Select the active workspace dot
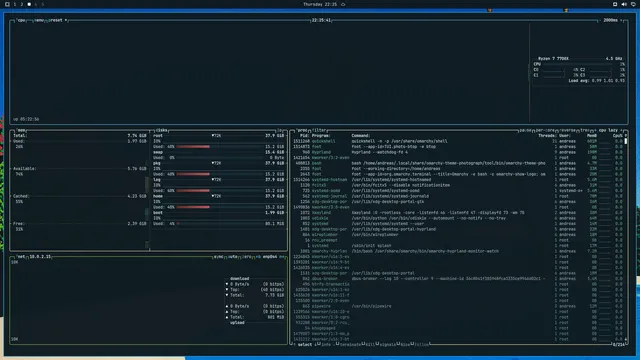 coord(29,4)
